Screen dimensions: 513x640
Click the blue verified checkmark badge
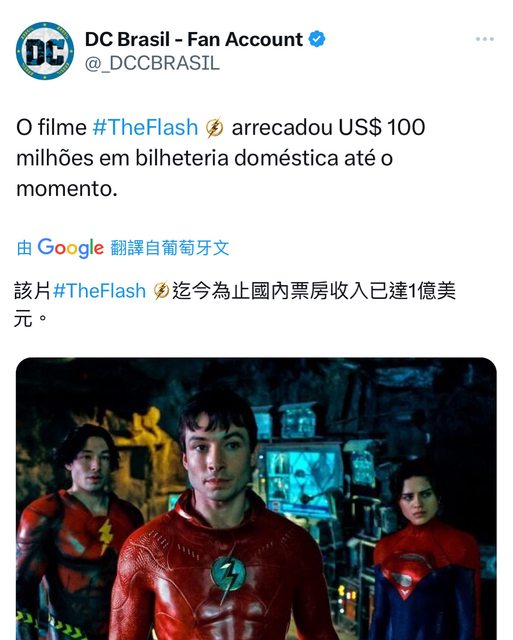(x=317, y=39)
